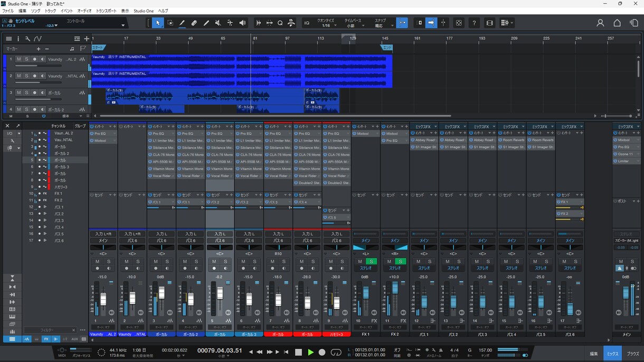Click the Record button in transport

(322, 352)
